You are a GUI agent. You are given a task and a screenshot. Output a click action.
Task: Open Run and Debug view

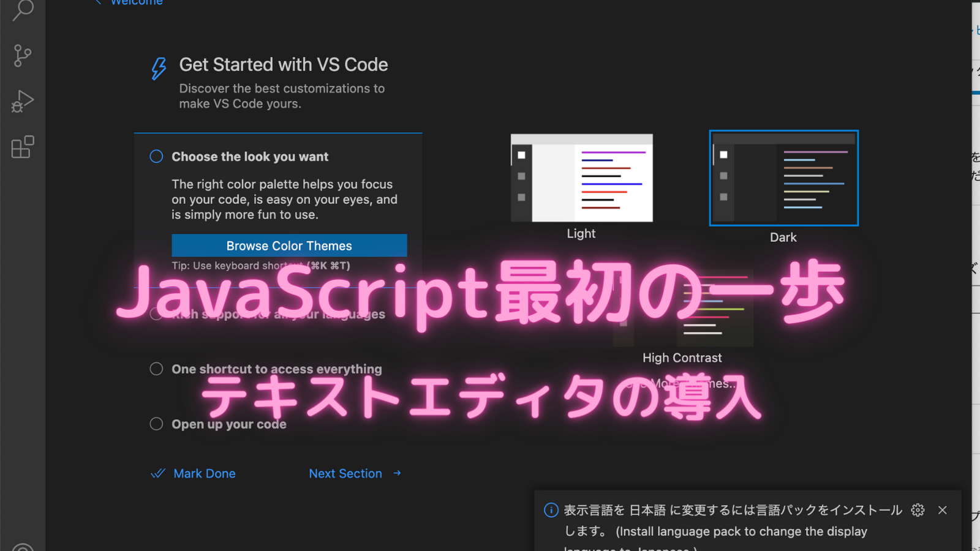23,102
